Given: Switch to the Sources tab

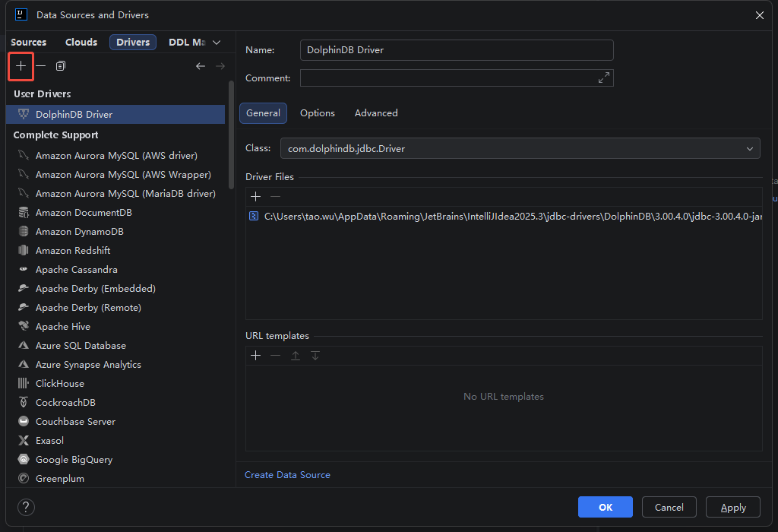Looking at the screenshot, I should [28, 43].
